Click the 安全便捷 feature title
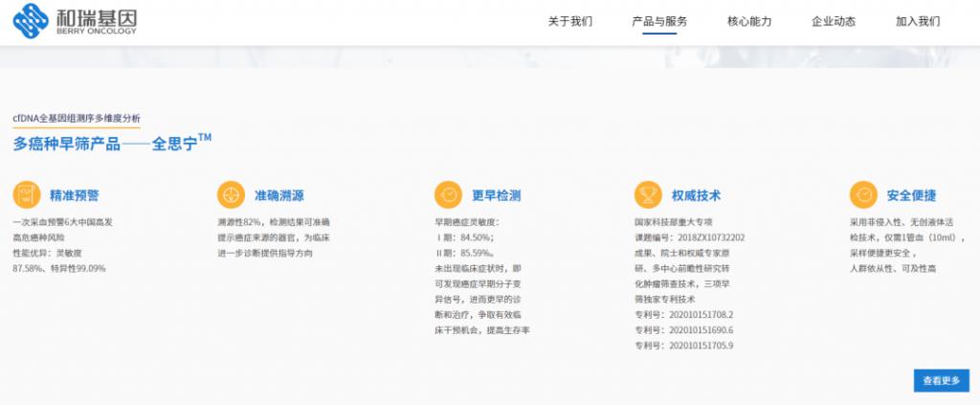Screen dimensions: 980x405 911,195
